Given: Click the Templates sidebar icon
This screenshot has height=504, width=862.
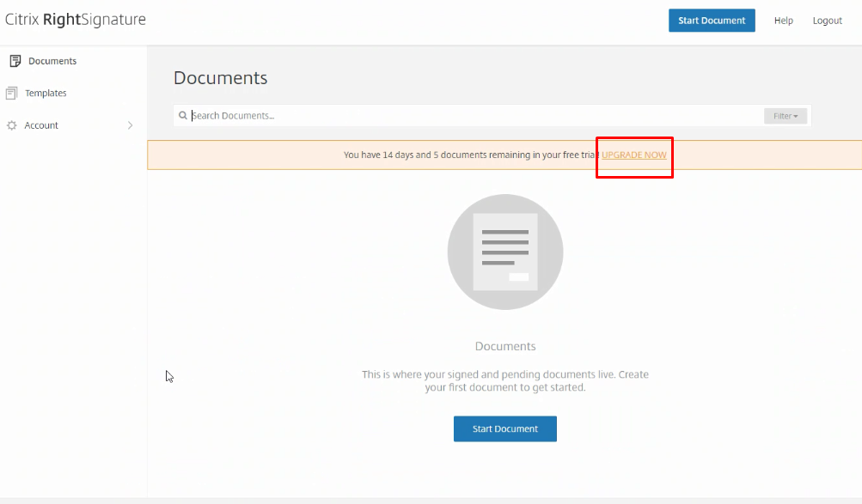Looking at the screenshot, I should click(11, 93).
